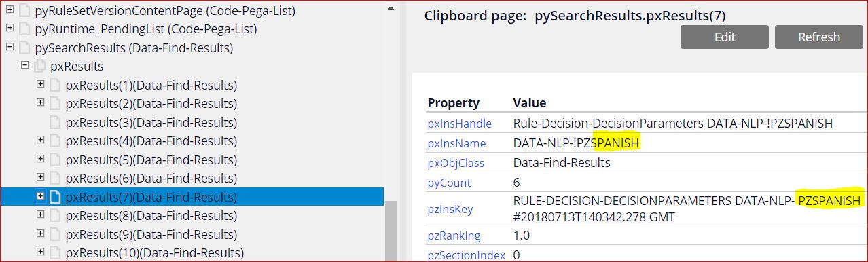Click the Refresh button

(x=818, y=37)
